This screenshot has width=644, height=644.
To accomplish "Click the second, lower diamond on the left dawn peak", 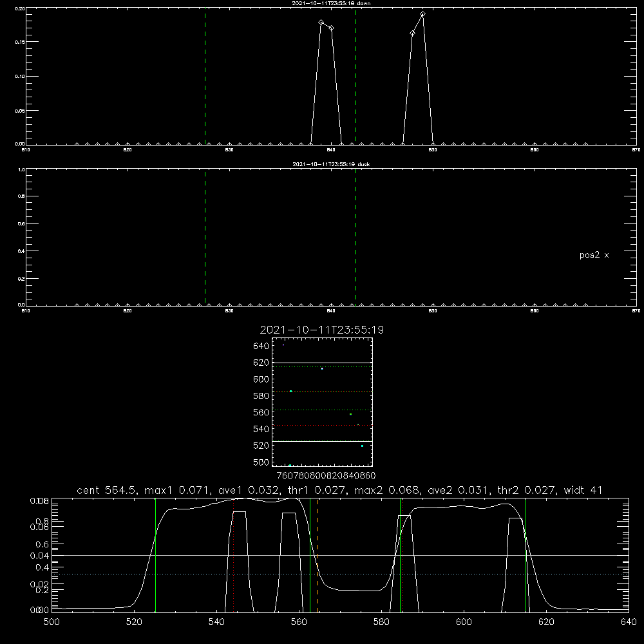I will point(332,28).
